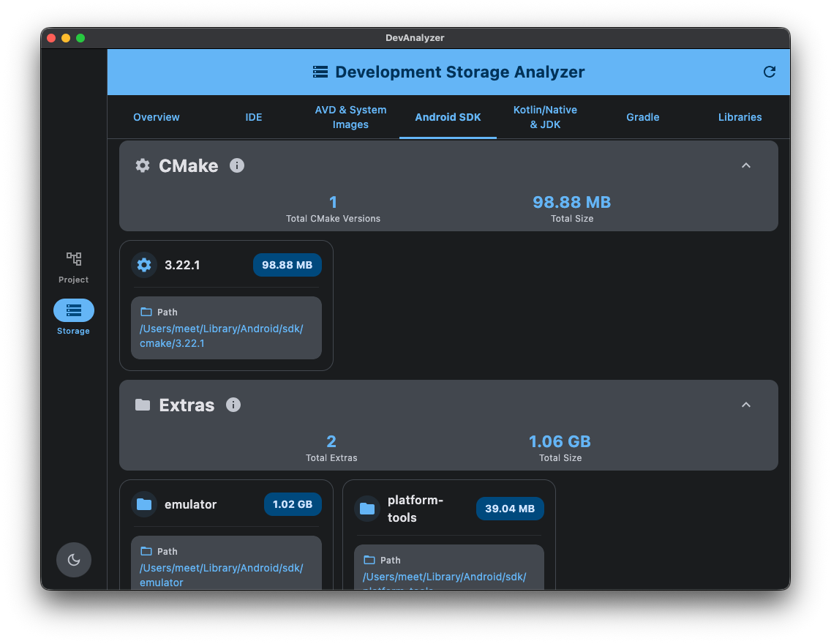Click the emulator card title
831x644 pixels.
[x=191, y=504]
